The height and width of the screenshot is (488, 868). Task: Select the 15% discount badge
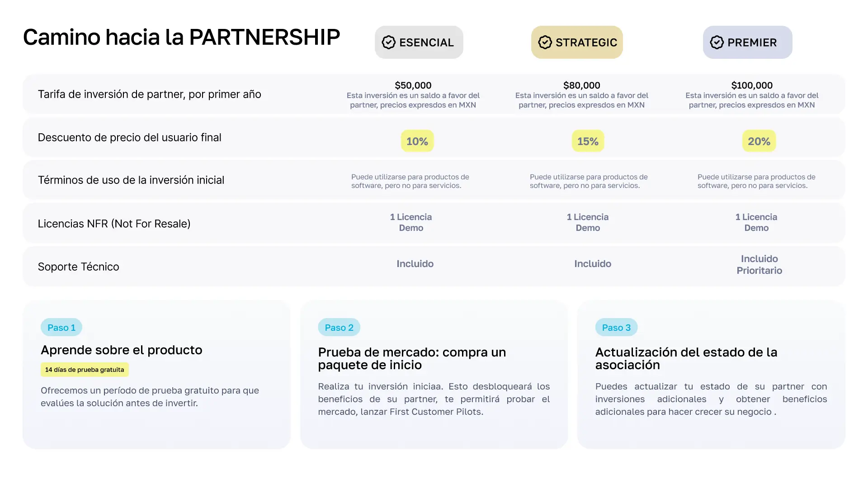pyautogui.click(x=588, y=141)
